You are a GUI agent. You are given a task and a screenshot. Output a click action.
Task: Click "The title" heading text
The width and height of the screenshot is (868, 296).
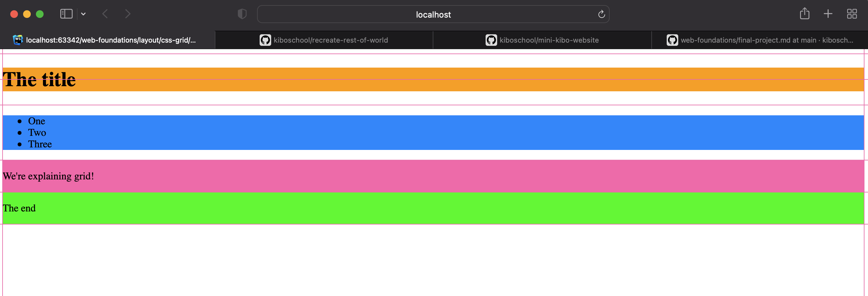point(39,80)
